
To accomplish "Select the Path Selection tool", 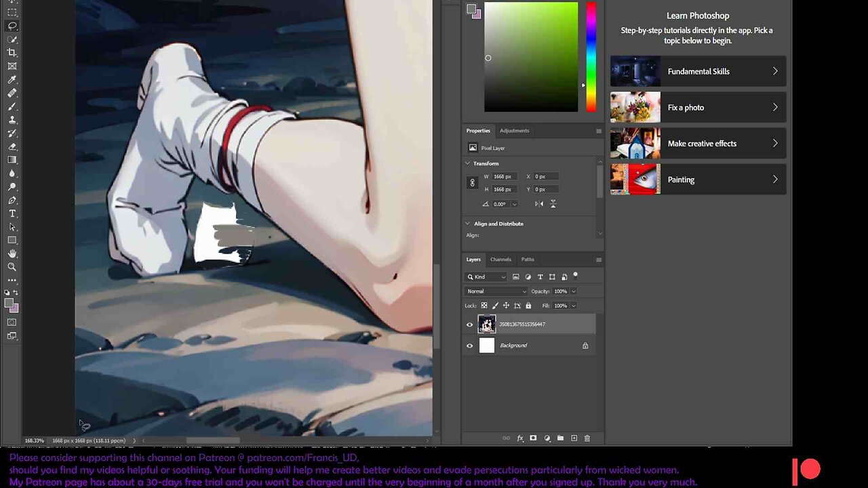I will click(x=12, y=227).
